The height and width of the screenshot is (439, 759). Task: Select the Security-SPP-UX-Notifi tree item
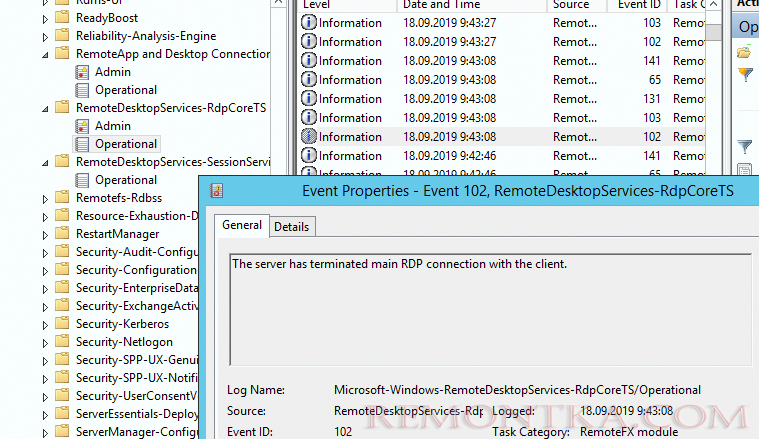click(x=137, y=378)
